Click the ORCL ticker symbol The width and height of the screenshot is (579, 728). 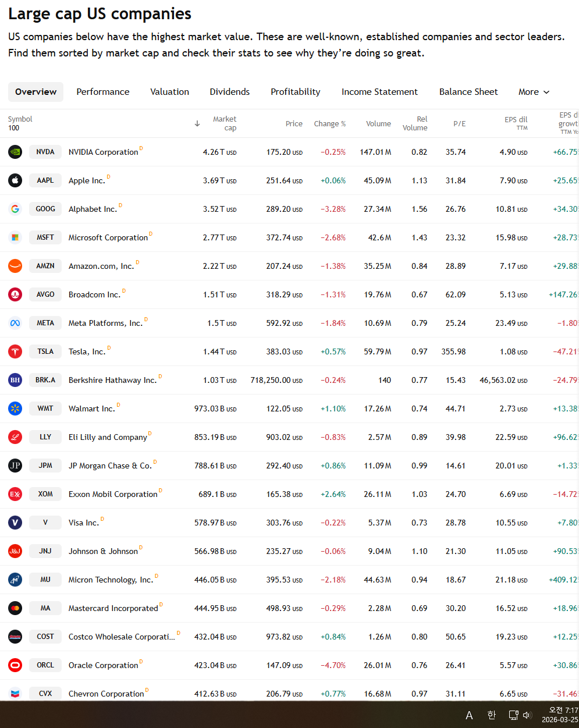click(45, 665)
